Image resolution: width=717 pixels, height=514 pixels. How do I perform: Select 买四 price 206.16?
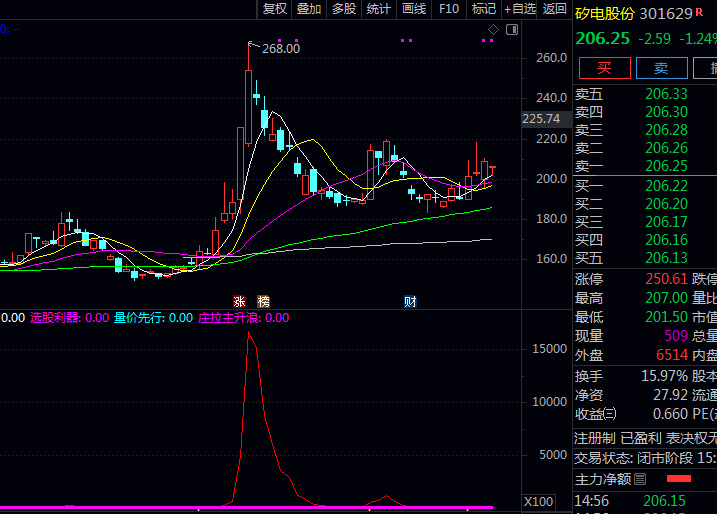tap(666, 240)
